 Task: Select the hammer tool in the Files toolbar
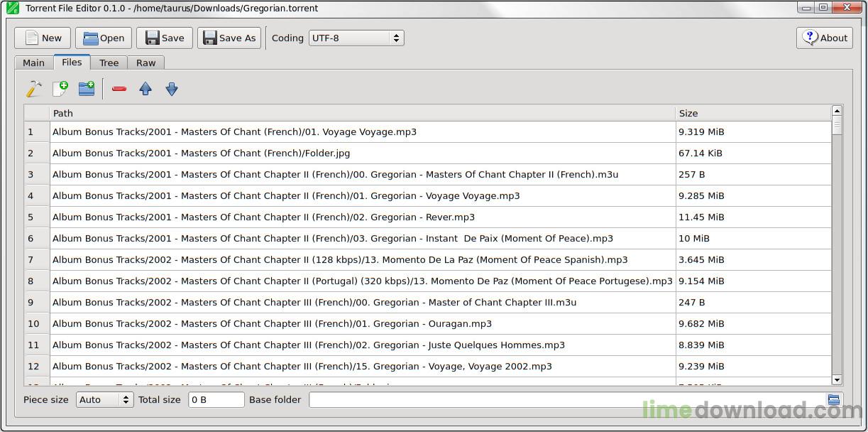33,88
